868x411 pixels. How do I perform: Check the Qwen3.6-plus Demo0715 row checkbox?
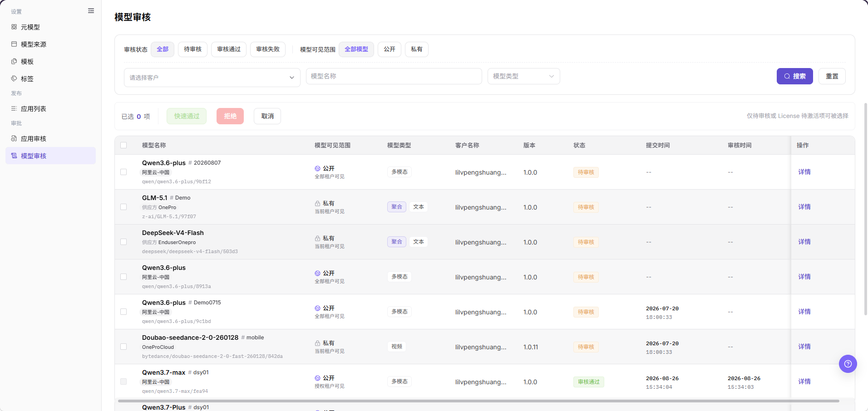tap(123, 312)
